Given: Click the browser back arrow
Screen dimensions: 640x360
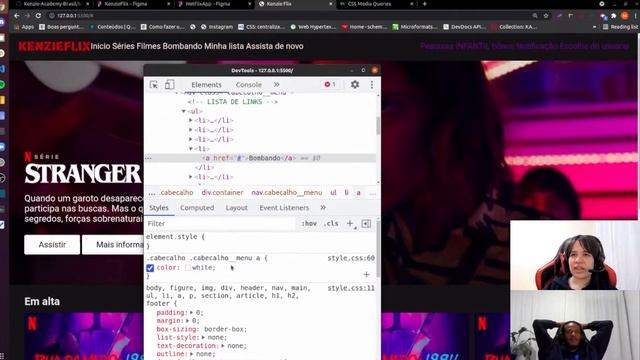Looking at the screenshot, I should tap(16, 16).
